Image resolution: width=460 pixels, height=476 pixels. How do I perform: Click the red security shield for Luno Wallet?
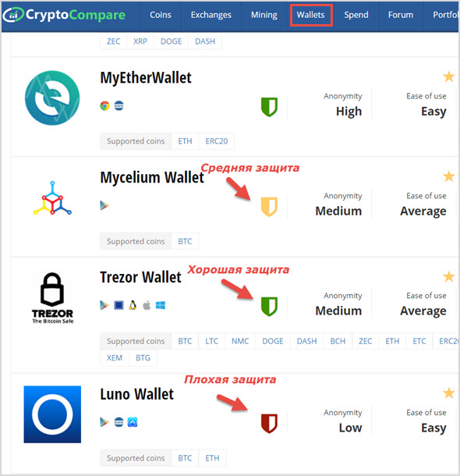269,423
